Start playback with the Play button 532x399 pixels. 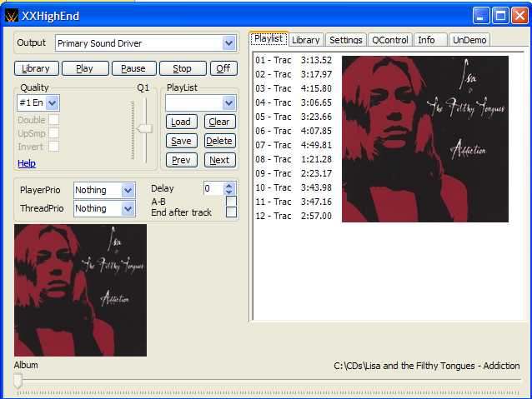click(x=85, y=68)
